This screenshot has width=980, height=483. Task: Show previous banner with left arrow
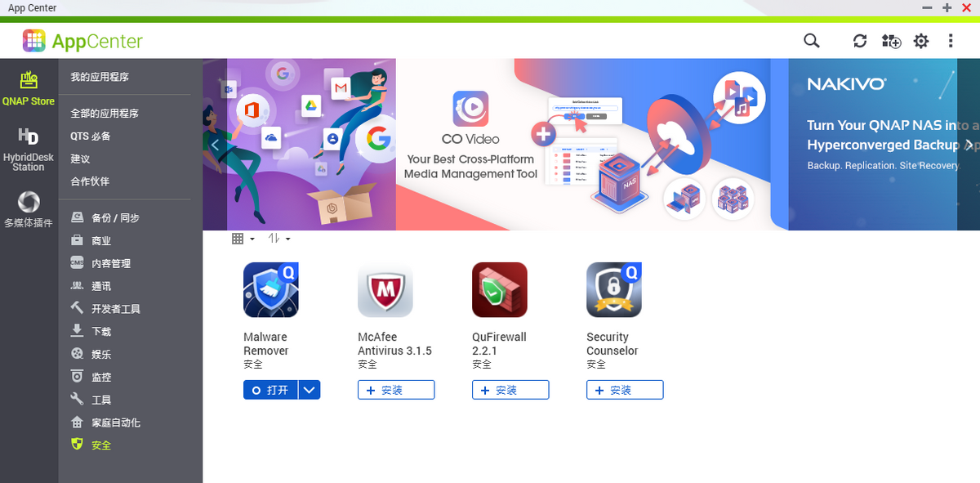pos(215,145)
